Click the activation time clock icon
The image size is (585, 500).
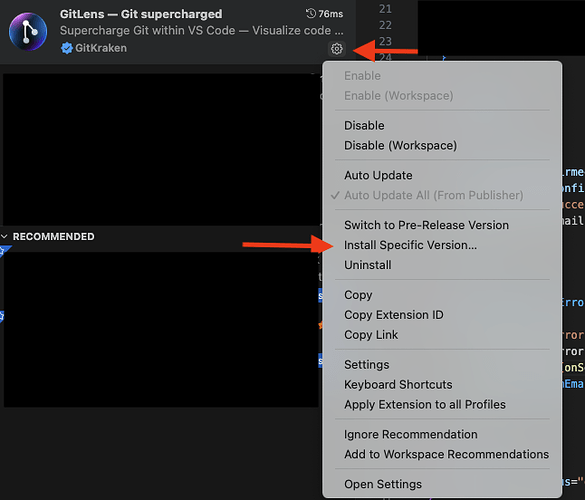pos(310,13)
